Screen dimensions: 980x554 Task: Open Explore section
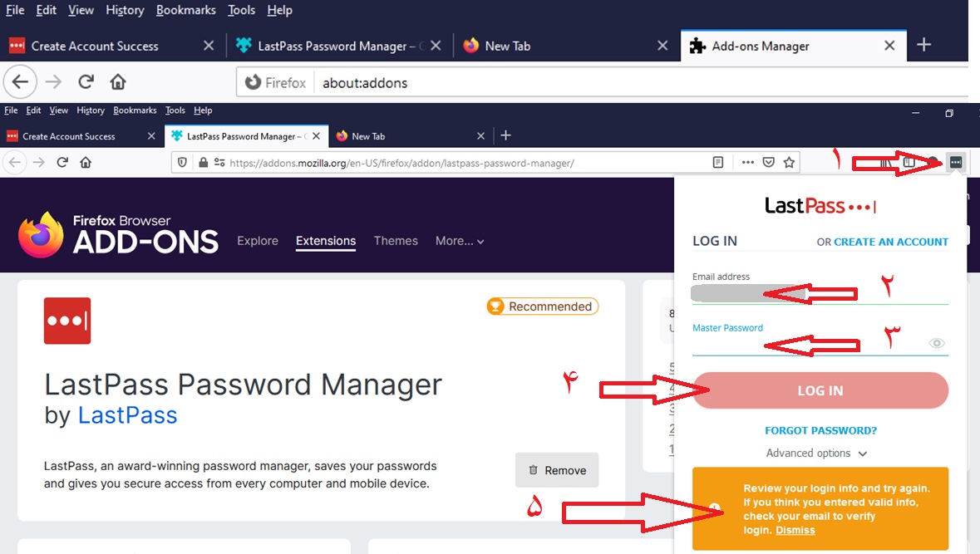tap(258, 241)
